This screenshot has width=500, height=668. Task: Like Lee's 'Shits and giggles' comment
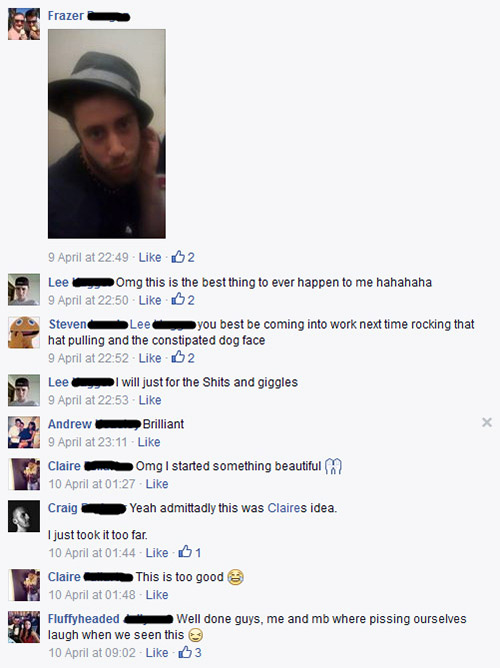click(x=150, y=400)
